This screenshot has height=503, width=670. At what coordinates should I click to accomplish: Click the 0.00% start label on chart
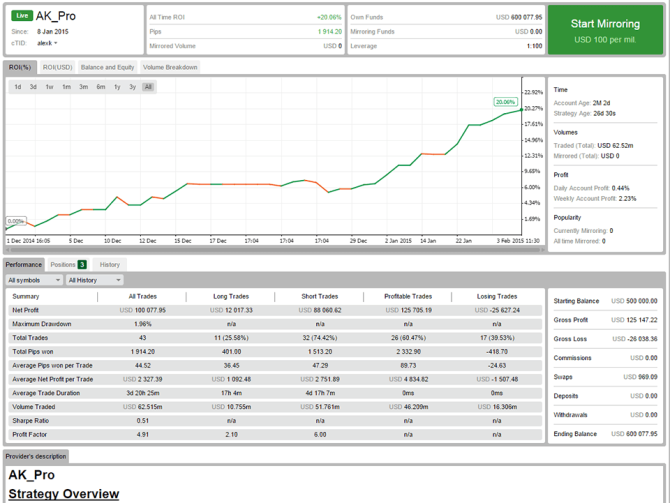(x=16, y=221)
